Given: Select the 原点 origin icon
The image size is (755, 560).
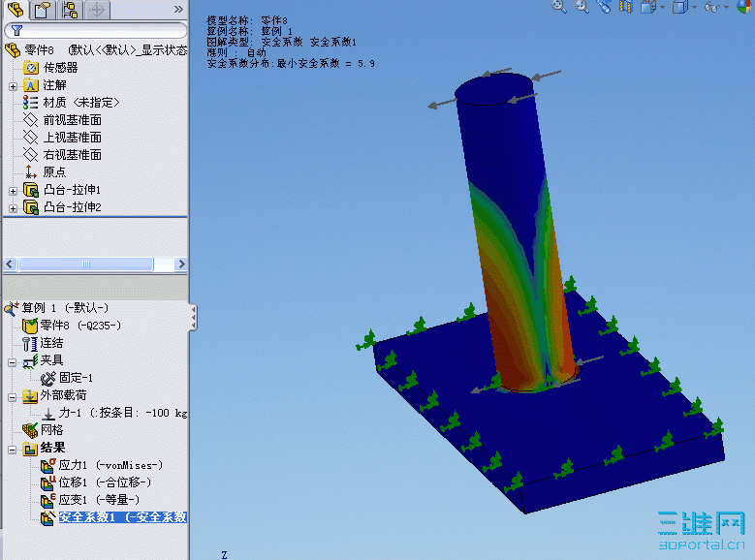Looking at the screenshot, I should (x=31, y=171).
